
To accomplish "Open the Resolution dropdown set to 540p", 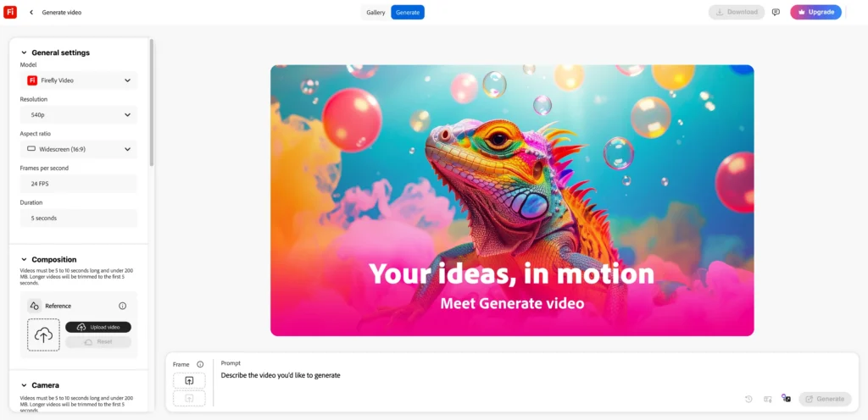I will (79, 114).
